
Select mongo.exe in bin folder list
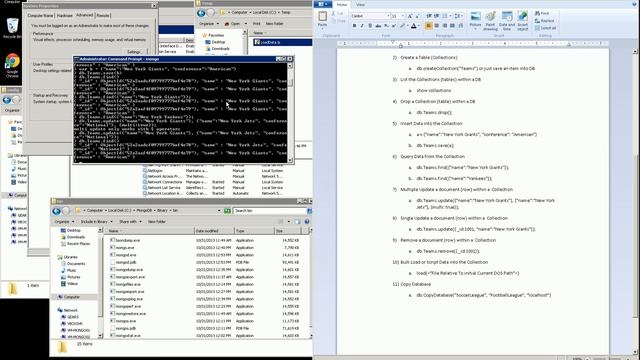pos(125,248)
